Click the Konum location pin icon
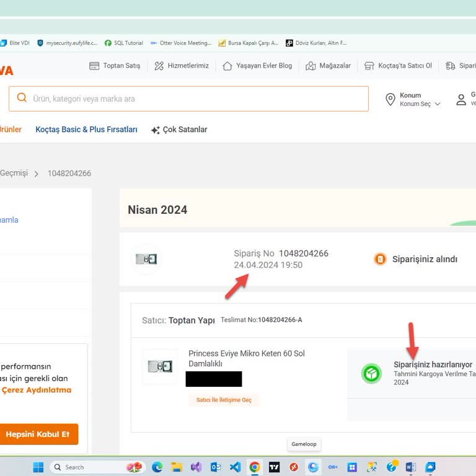 390,99
